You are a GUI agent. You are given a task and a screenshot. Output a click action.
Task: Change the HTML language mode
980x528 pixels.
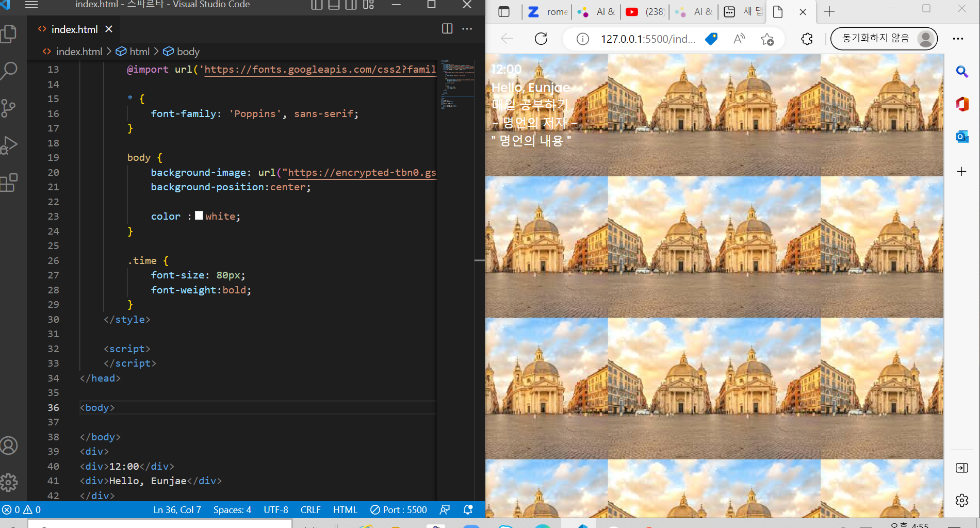(345, 510)
